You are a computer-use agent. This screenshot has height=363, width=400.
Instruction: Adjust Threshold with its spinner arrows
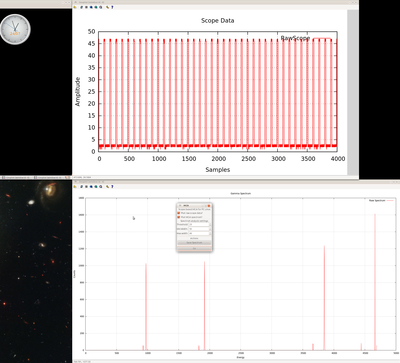[210, 224]
